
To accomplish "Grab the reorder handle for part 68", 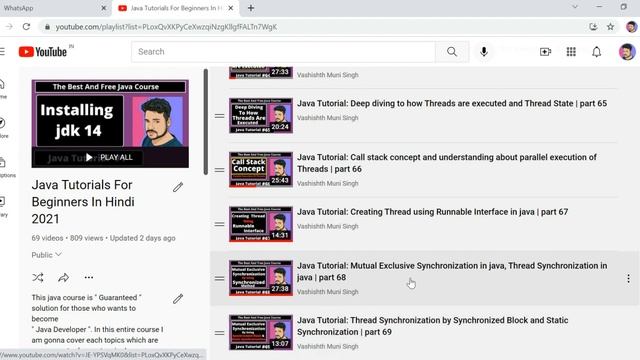I will [220, 278].
